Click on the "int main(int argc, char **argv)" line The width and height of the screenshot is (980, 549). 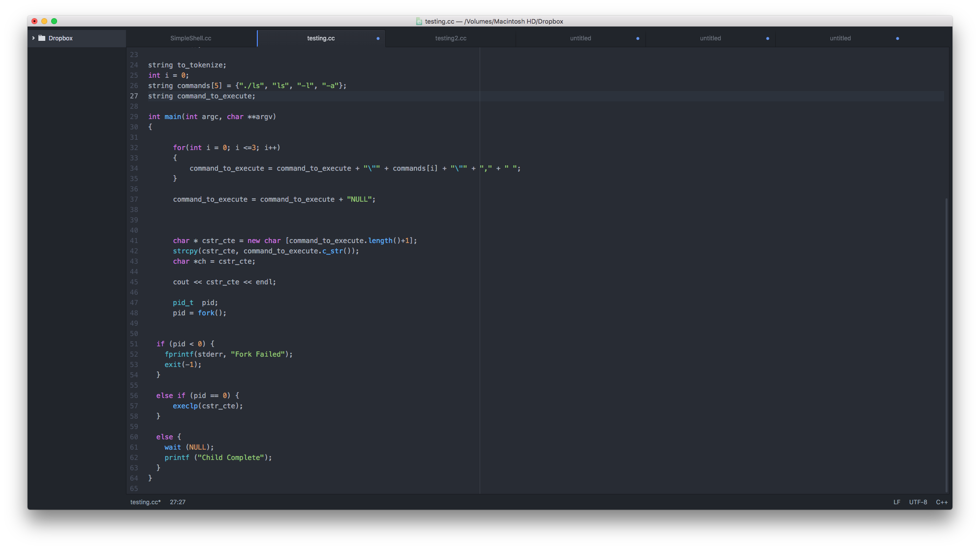tap(212, 117)
